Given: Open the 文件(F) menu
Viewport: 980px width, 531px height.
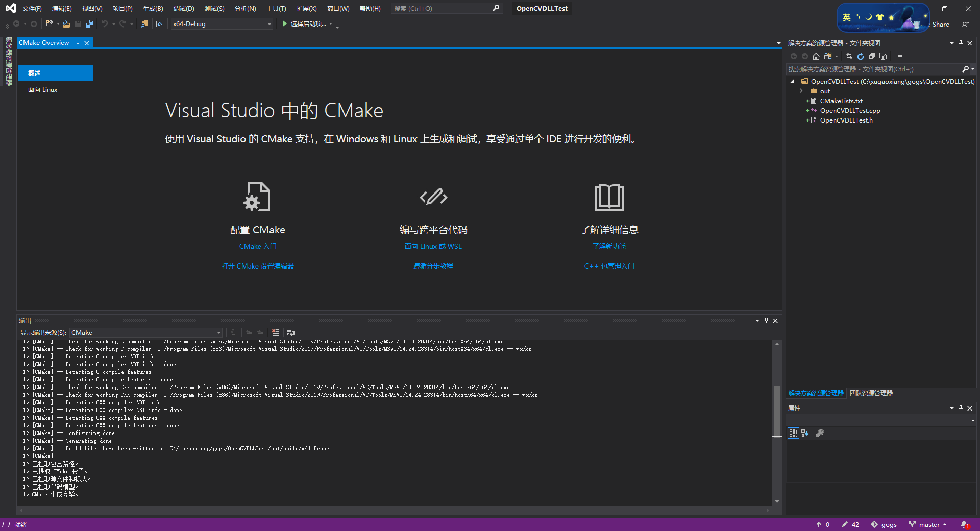Looking at the screenshot, I should click(32, 8).
